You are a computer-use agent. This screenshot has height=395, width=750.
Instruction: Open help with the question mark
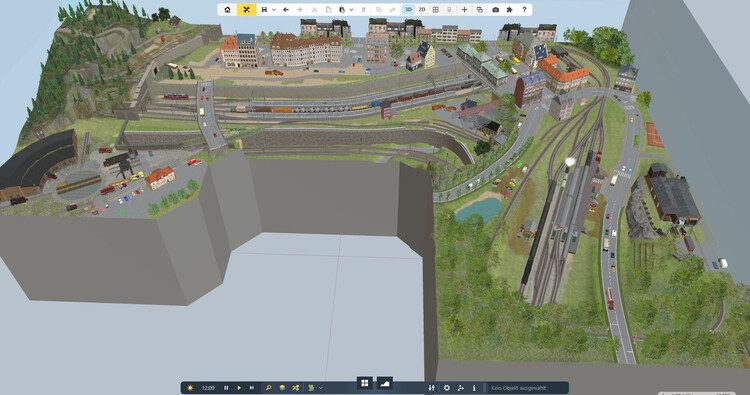[x=524, y=10]
